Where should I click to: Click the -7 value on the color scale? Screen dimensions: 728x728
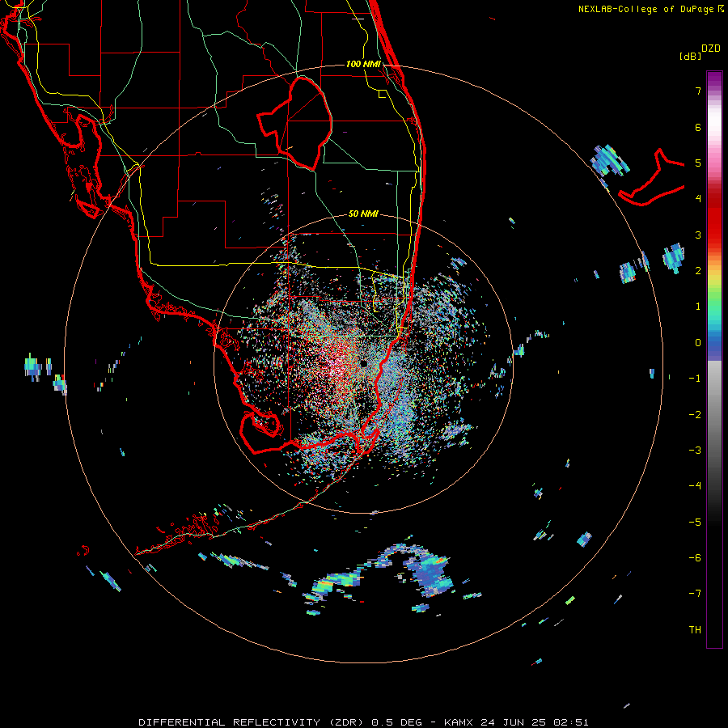tap(695, 594)
